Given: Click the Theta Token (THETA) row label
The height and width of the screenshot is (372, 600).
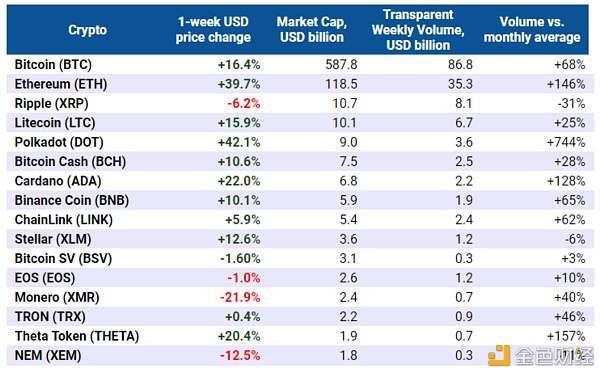Looking at the screenshot, I should coord(77,336).
